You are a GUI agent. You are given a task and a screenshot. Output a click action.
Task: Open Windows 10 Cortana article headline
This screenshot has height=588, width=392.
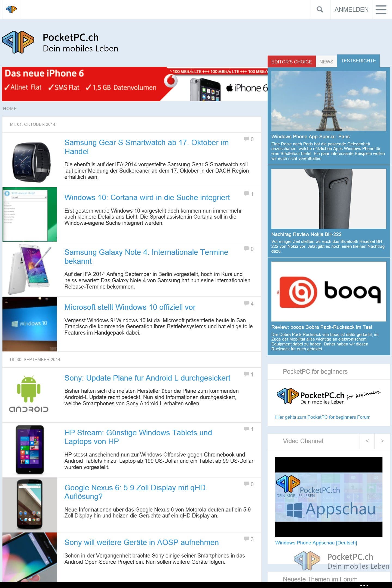(x=147, y=197)
